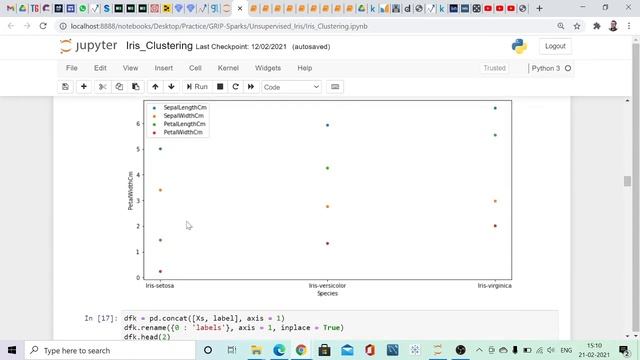640x360 pixels.
Task: Open the View menu
Action: [130, 68]
